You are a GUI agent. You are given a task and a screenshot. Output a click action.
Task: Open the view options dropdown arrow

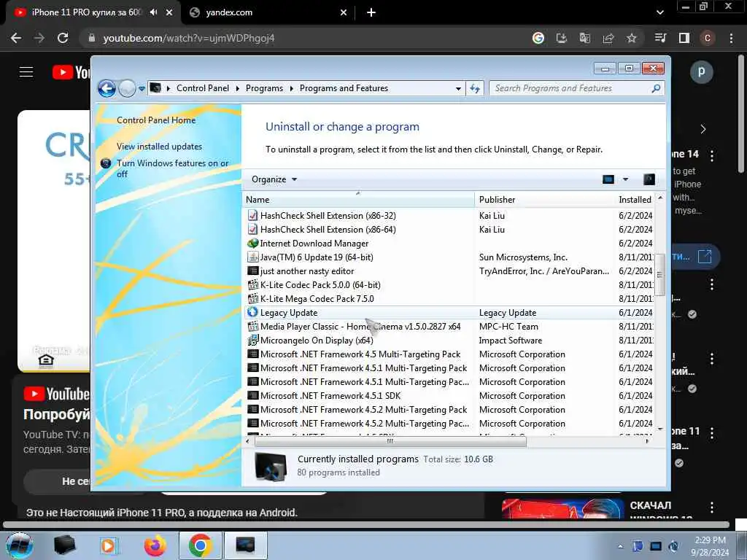tap(625, 179)
